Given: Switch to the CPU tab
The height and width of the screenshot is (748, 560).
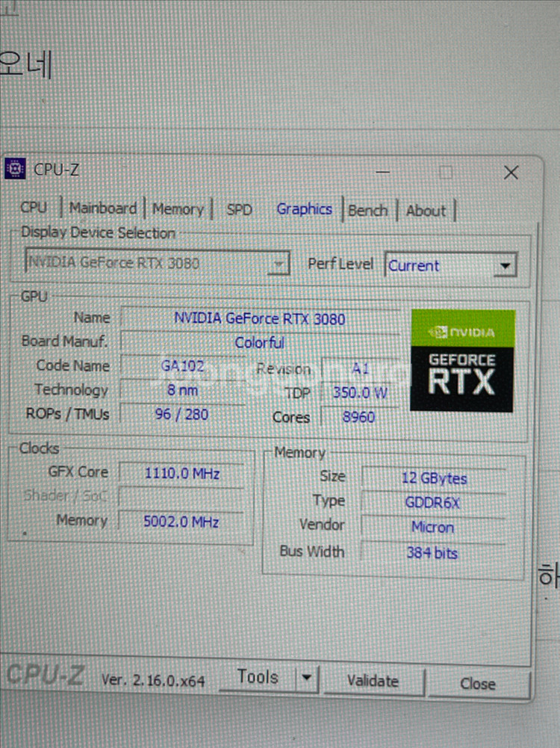Looking at the screenshot, I should [x=34, y=207].
